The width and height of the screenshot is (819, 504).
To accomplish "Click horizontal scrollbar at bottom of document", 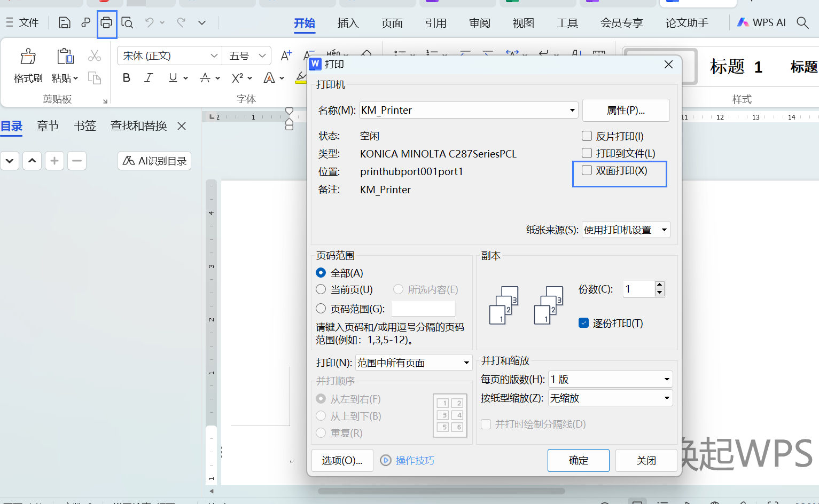I will (441, 491).
